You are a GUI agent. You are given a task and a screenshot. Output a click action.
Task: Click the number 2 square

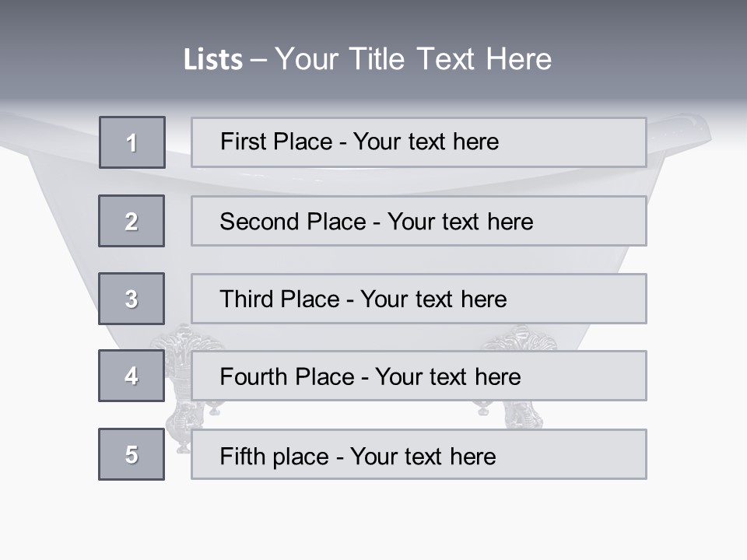click(132, 221)
